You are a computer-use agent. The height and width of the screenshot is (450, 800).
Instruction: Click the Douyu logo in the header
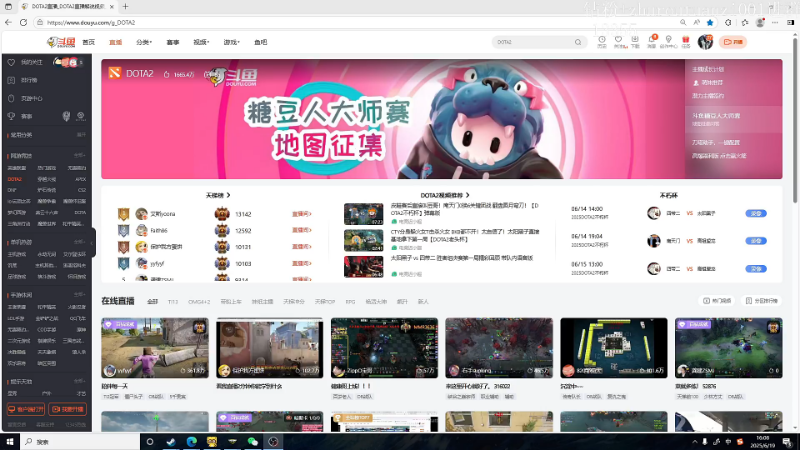[61, 42]
